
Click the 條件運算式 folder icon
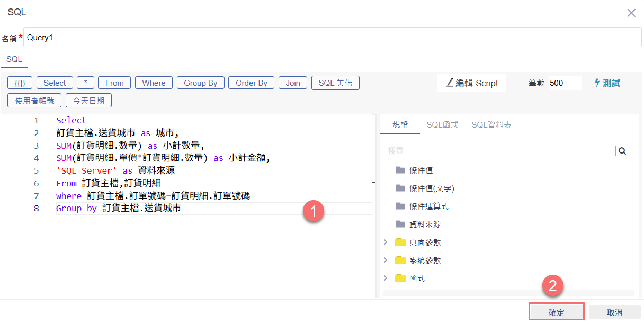pos(400,206)
